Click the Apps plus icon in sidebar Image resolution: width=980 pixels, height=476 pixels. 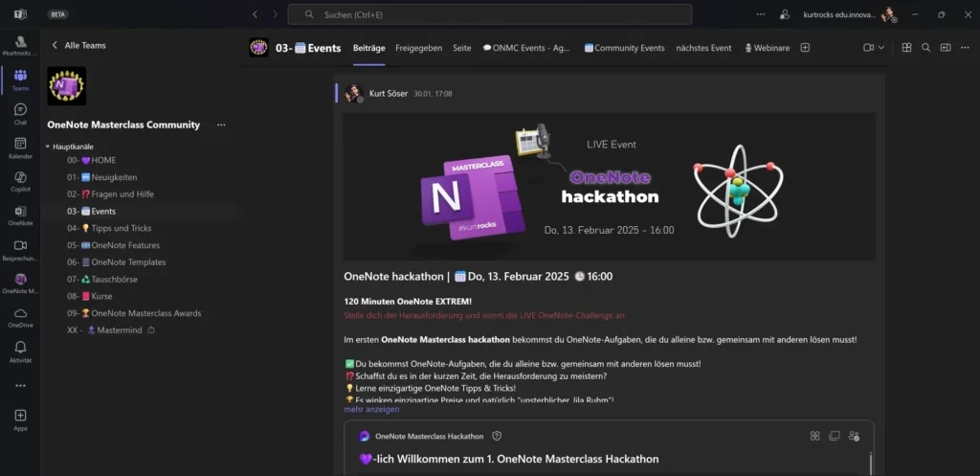point(20,419)
